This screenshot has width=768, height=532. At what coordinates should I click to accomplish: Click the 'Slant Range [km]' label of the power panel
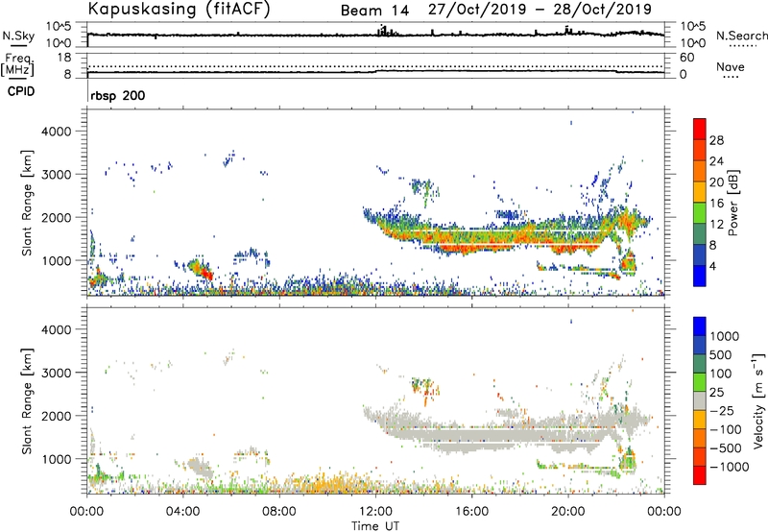28,203
